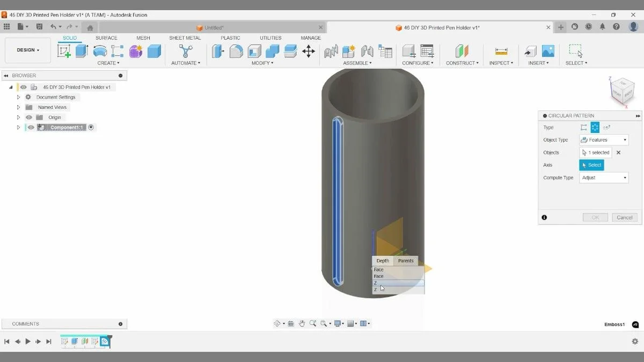Click the Measure icon in Inspect panel
Viewport: 644px width, 362px height.
coord(501,51)
